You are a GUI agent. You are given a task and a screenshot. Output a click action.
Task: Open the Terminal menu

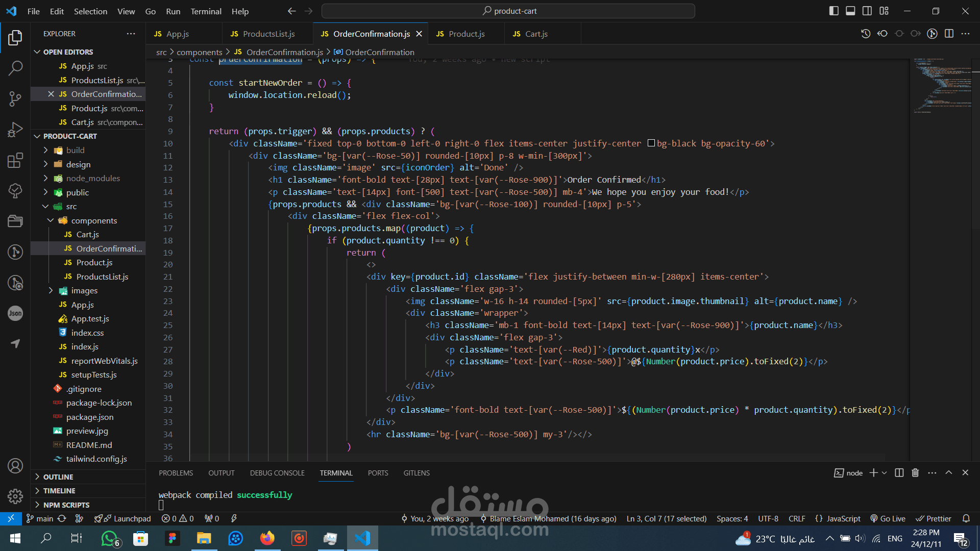[x=206, y=11]
